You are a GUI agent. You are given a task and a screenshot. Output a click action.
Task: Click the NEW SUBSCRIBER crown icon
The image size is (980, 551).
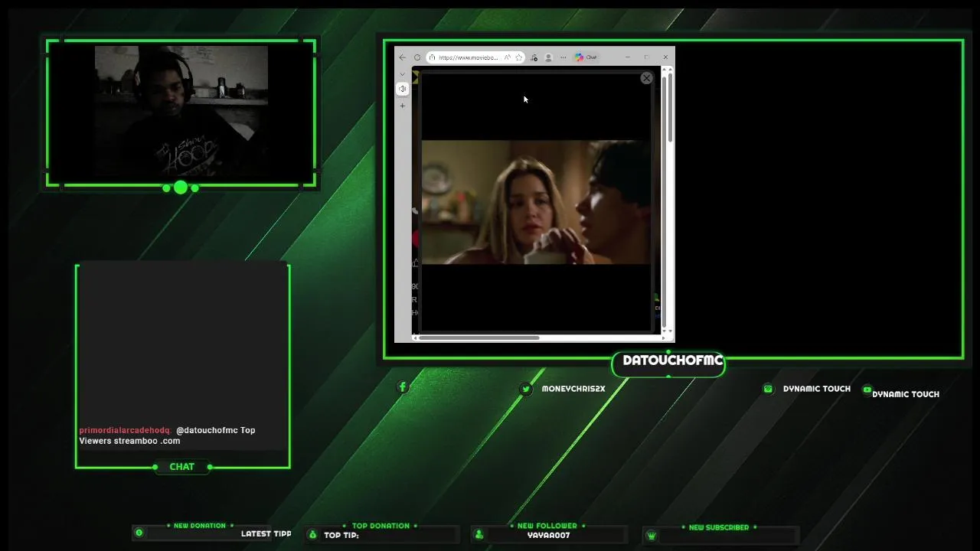[652, 536]
